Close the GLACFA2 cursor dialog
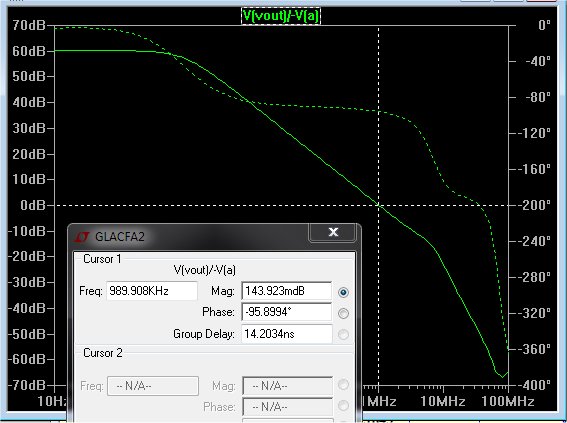This screenshot has height=423, width=567. [x=333, y=232]
